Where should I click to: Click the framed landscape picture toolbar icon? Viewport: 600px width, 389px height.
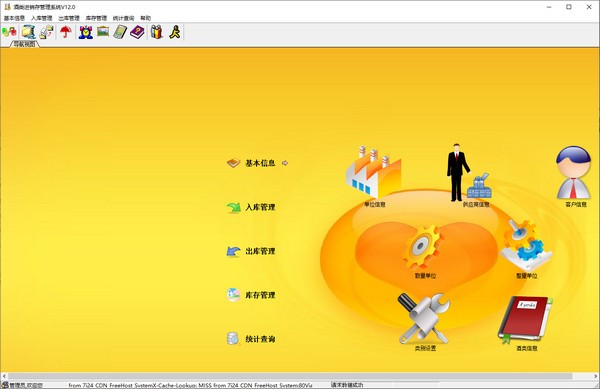coord(103,31)
